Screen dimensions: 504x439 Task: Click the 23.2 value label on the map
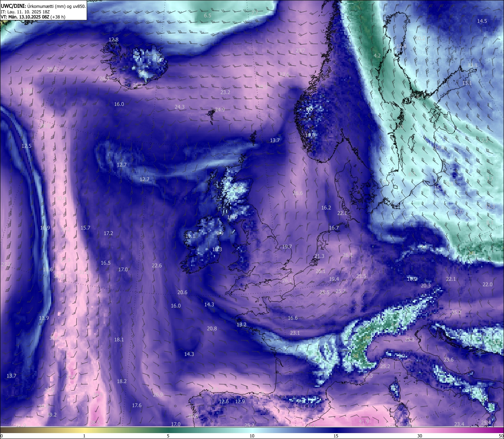point(225,92)
